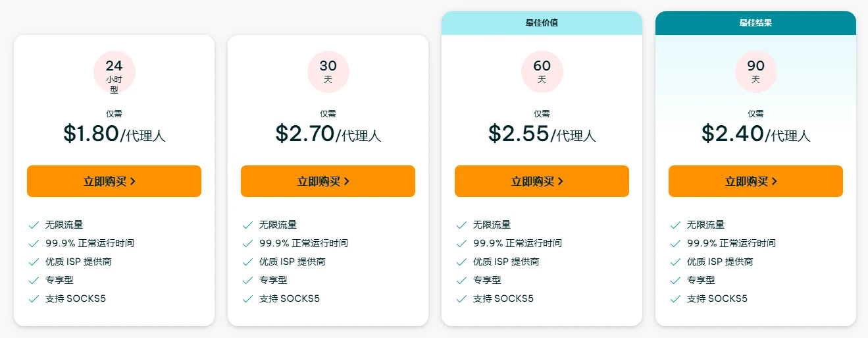The width and height of the screenshot is (868, 338).
Task: Click the $2.40/代理人 price text
Action: [x=755, y=134]
